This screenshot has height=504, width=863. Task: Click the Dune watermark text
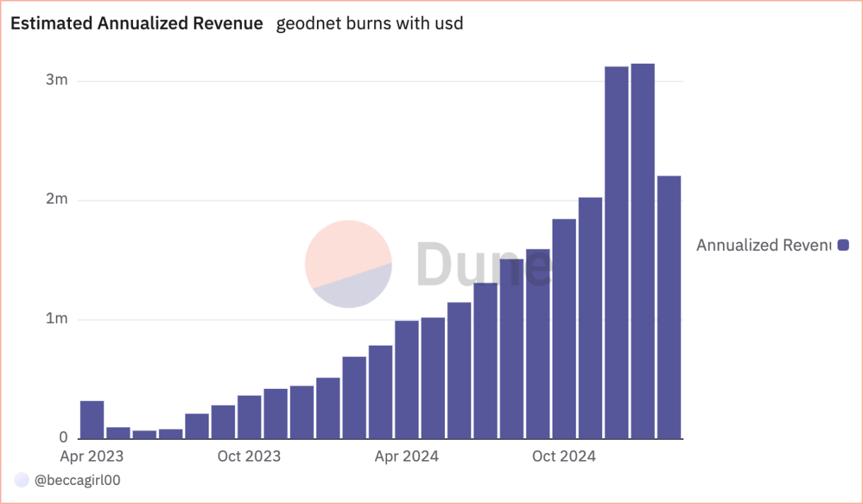(483, 264)
